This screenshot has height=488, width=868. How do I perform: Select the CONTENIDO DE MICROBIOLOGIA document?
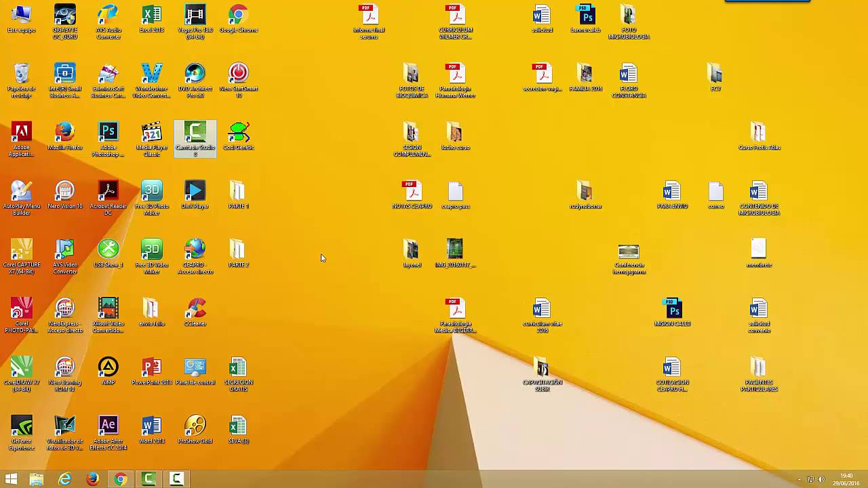[x=759, y=199]
